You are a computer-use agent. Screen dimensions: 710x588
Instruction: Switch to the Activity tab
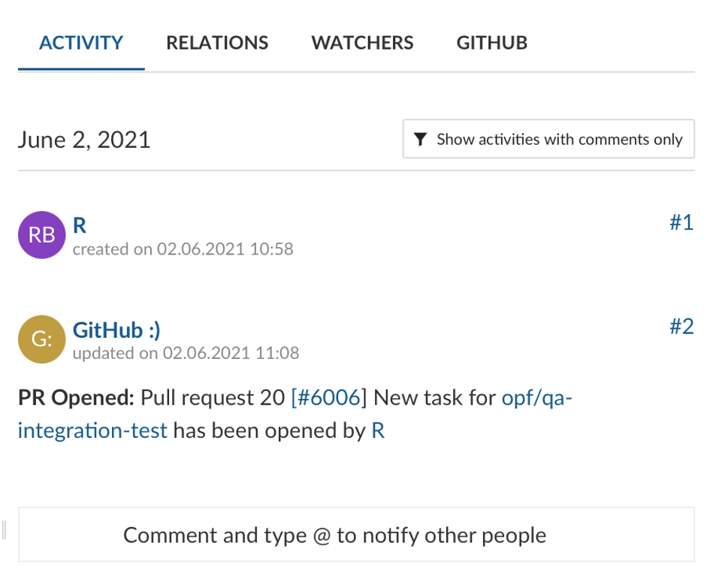click(81, 43)
